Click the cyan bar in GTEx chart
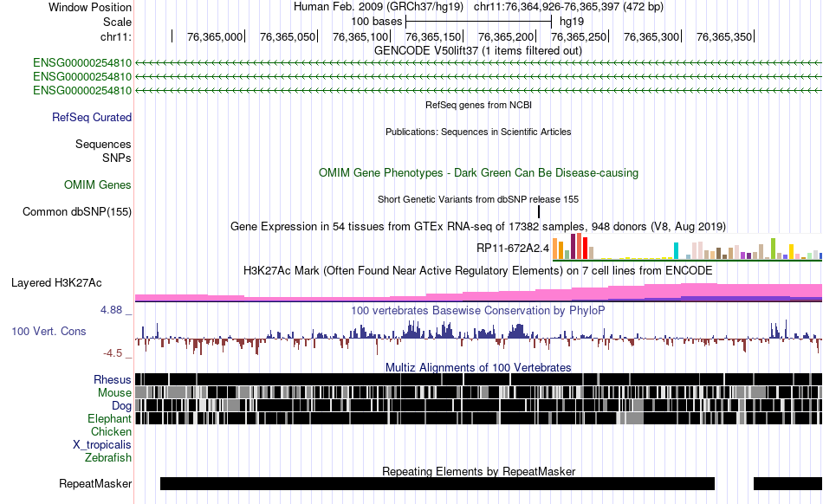 [x=676, y=250]
